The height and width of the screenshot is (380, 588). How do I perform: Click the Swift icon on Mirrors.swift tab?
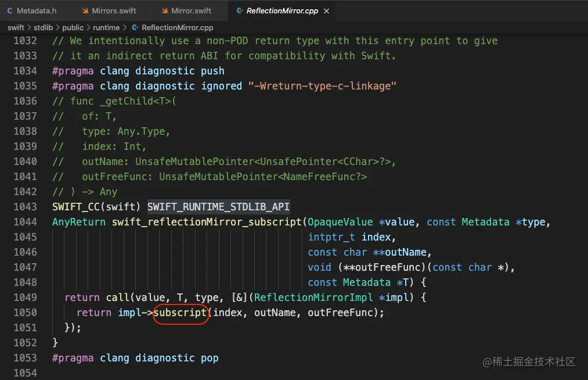(x=85, y=10)
